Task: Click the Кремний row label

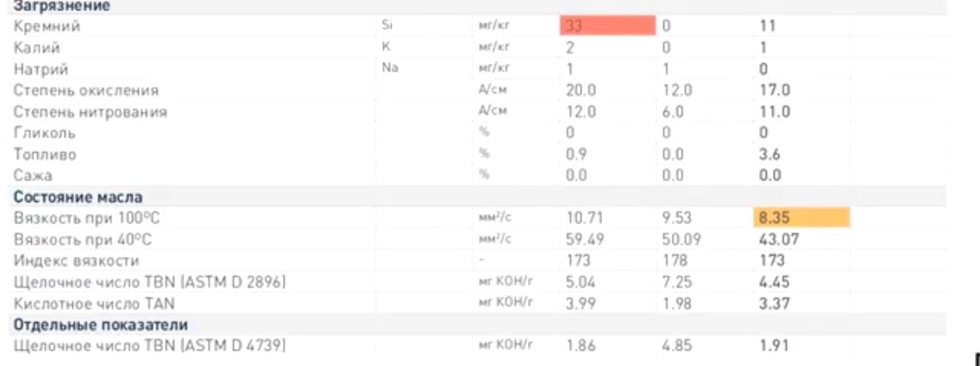Action: pyautogui.click(x=47, y=26)
